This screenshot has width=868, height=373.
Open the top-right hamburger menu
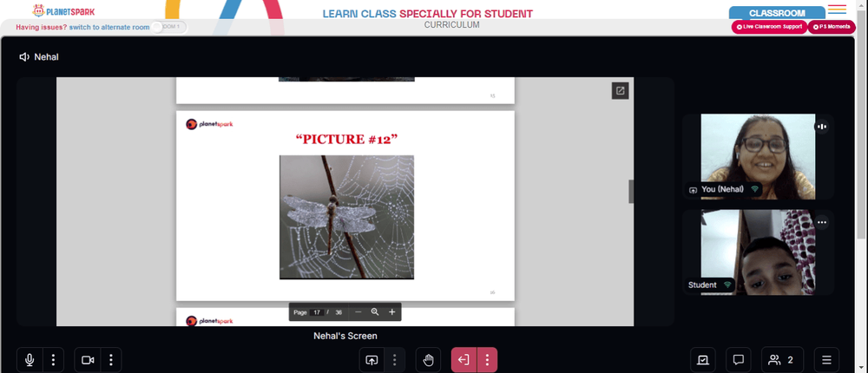coord(837,10)
